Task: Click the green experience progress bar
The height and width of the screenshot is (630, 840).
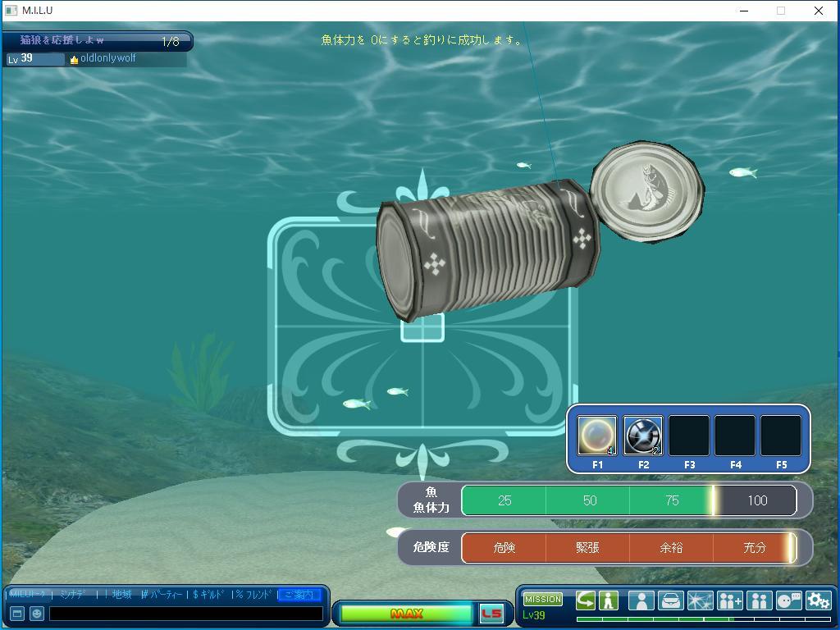Action: (x=702, y=620)
